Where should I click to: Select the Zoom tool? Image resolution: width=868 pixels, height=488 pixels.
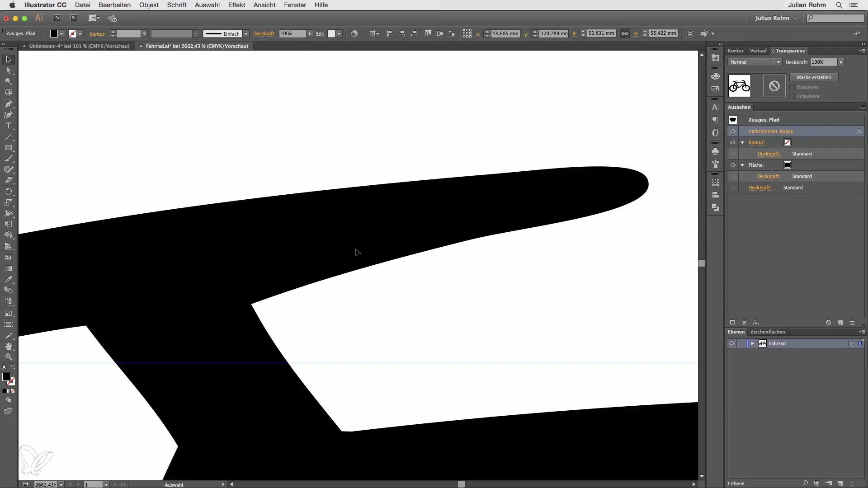pyautogui.click(x=9, y=357)
